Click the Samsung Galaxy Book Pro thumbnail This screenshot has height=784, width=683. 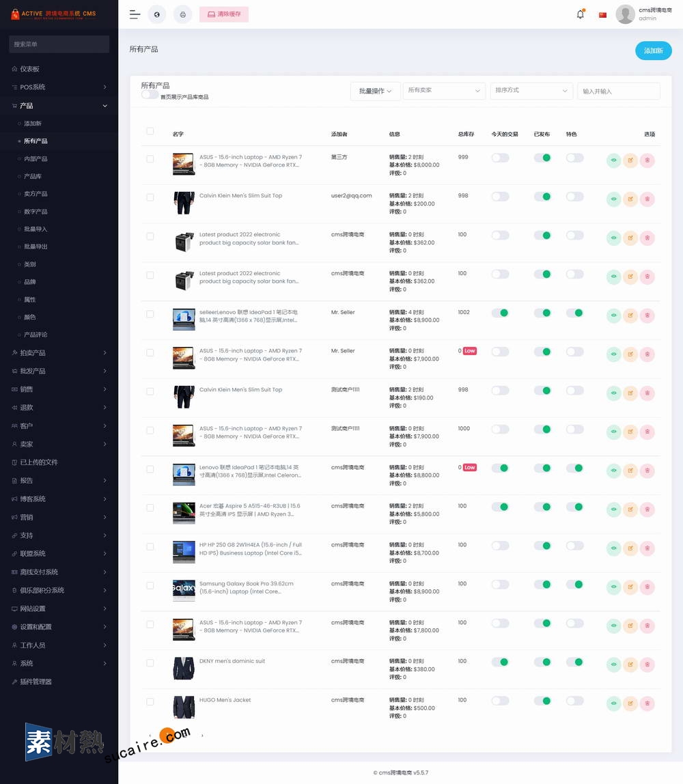tap(184, 591)
